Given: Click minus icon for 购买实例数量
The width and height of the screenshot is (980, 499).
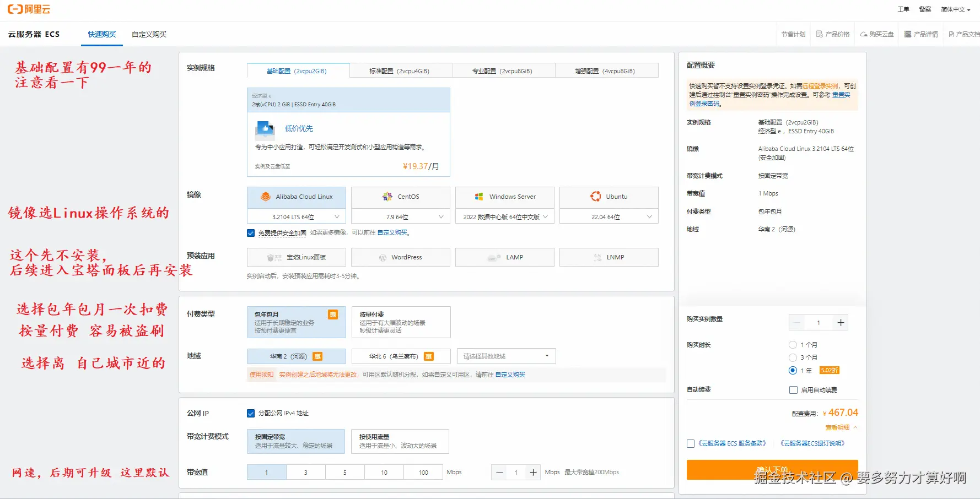Looking at the screenshot, I should 796,323.
